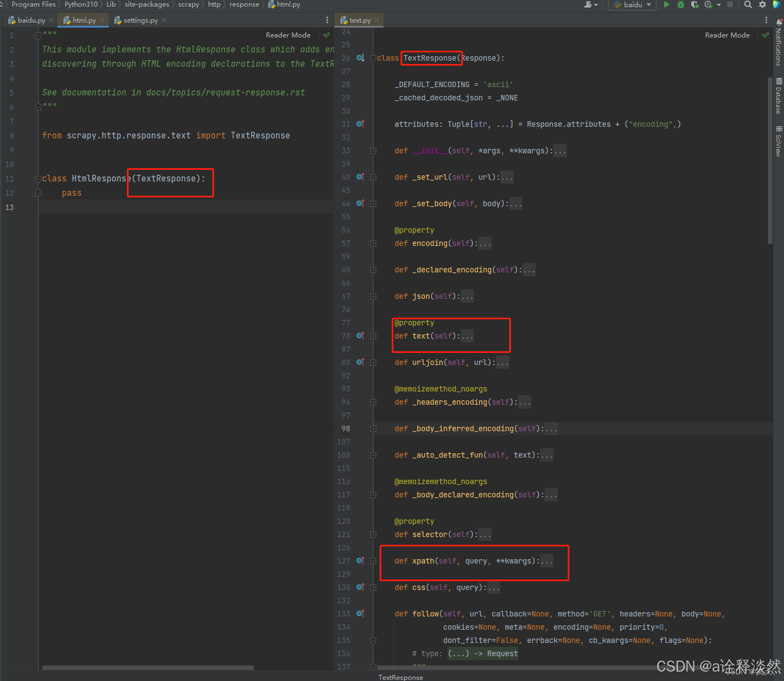Run baidu with coverage shield icon
The height and width of the screenshot is (681, 784).
pyautogui.click(x=695, y=4)
